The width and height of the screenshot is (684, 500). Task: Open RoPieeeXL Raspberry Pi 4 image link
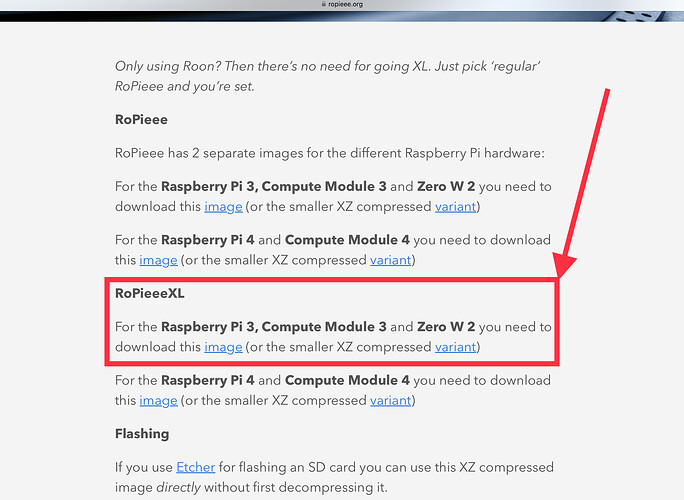point(158,400)
